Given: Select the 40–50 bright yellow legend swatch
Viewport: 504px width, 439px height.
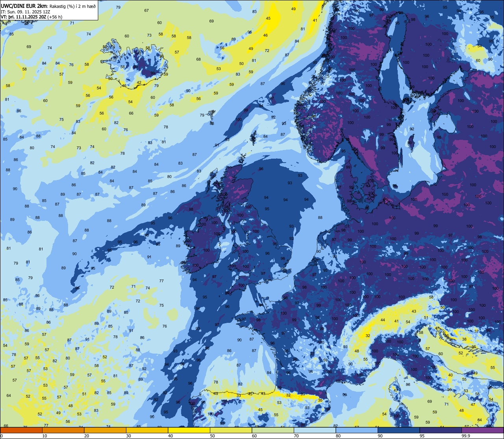Looking at the screenshot, I should (x=189, y=430).
